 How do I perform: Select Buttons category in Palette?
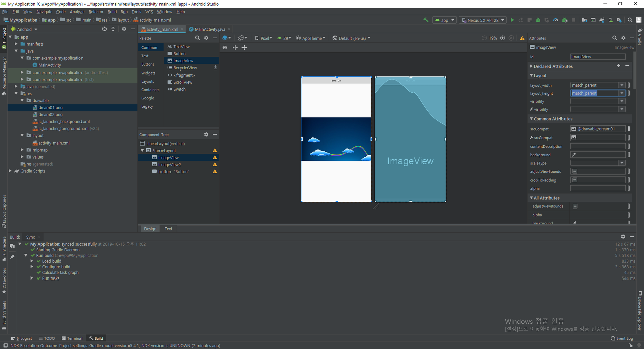[148, 64]
